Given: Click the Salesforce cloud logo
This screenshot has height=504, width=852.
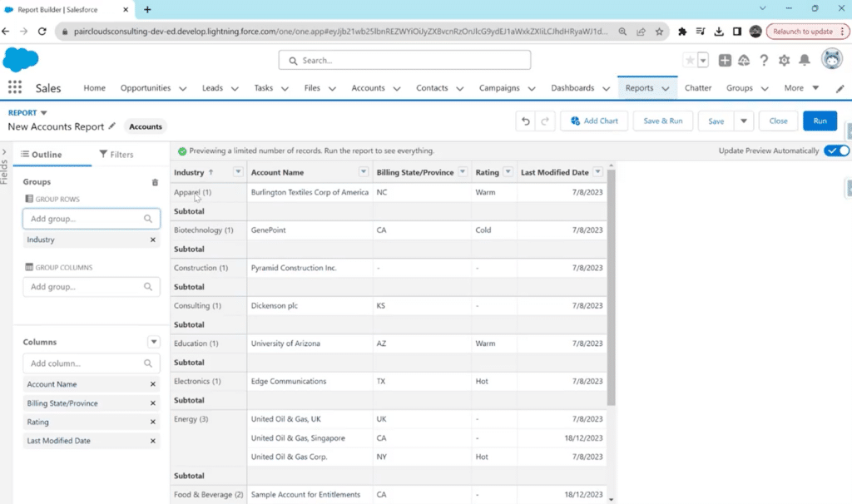Looking at the screenshot, I should [x=21, y=59].
